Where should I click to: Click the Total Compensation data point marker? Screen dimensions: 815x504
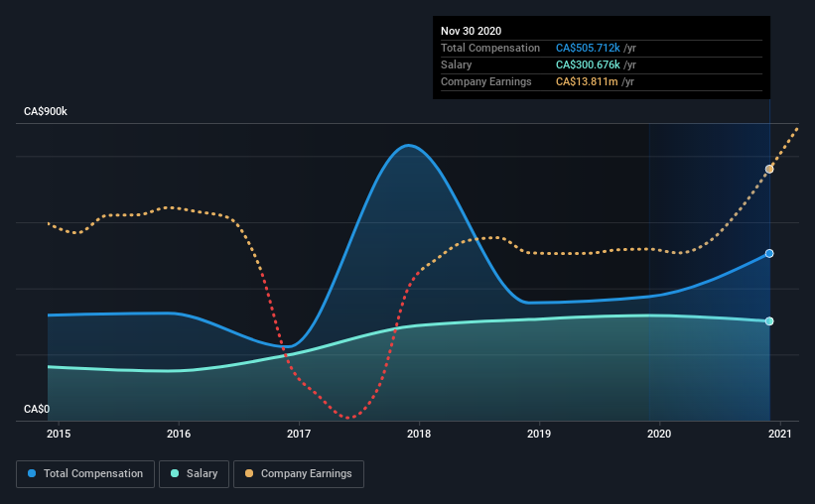(769, 254)
